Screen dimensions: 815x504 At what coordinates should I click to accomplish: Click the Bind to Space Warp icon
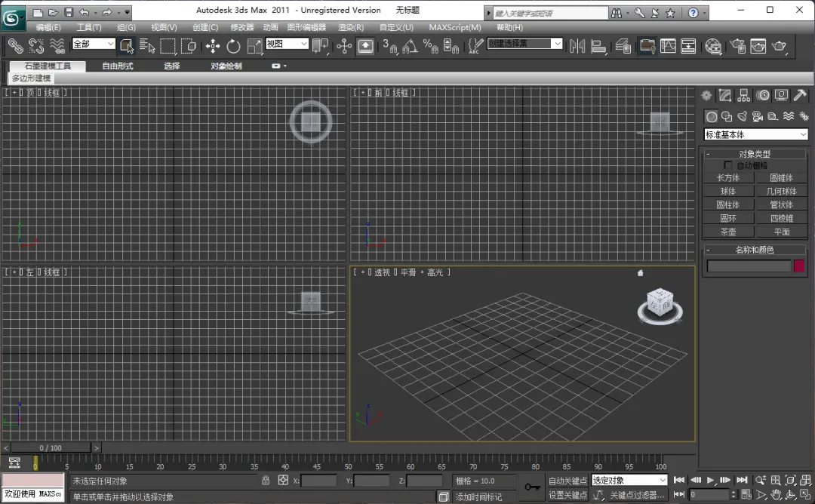tap(57, 46)
